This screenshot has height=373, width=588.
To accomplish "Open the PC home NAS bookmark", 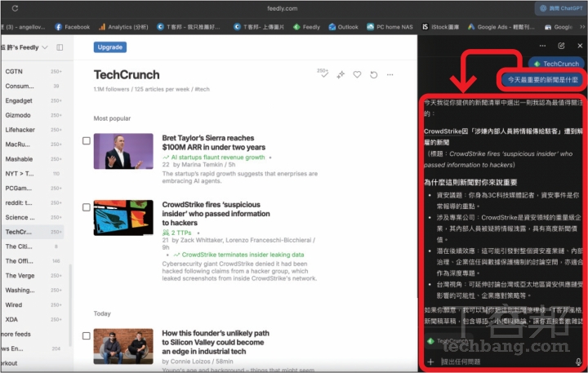I will [390, 27].
